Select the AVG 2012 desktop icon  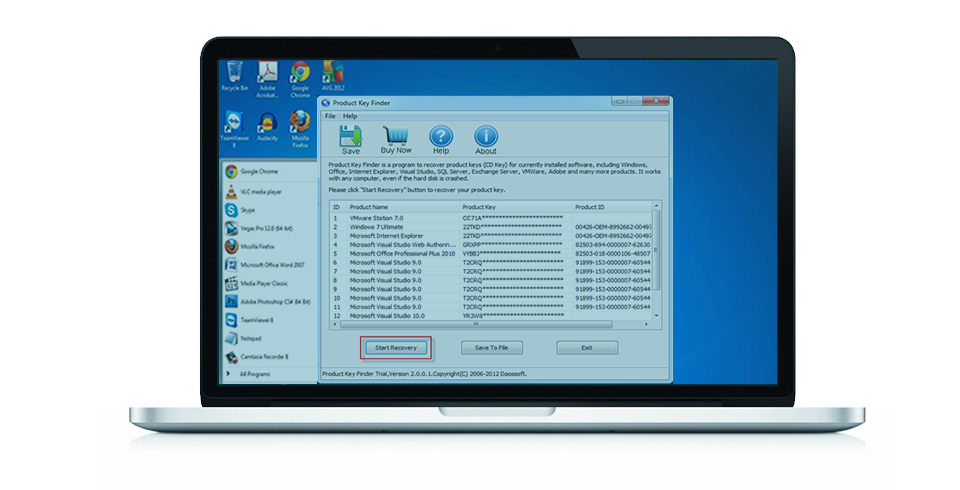pos(333,76)
